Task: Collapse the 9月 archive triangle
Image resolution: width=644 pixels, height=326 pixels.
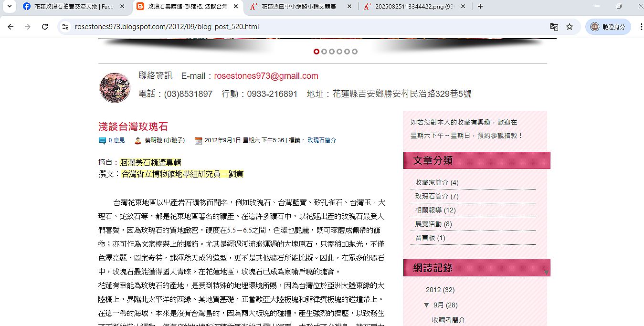Action: click(426, 305)
